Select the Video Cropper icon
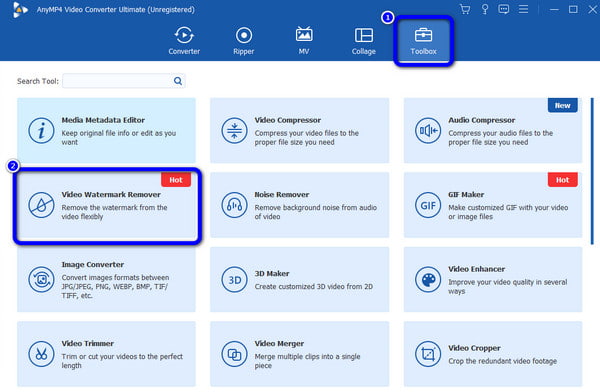600x392 pixels. 428,354
